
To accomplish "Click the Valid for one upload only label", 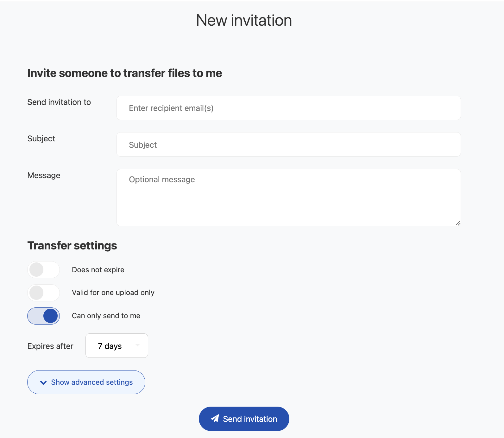I will [113, 293].
